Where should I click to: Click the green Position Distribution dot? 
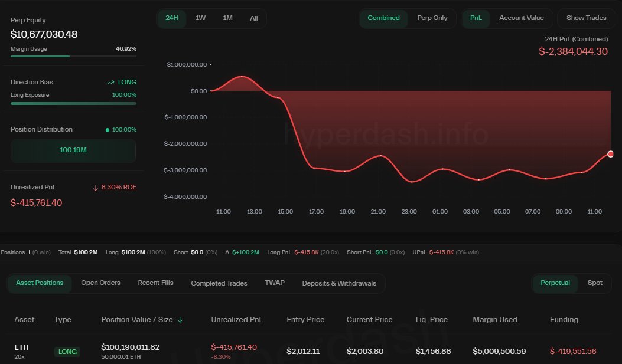coord(109,129)
